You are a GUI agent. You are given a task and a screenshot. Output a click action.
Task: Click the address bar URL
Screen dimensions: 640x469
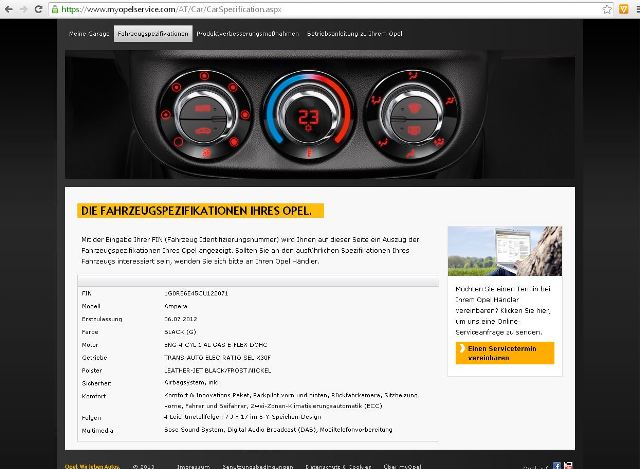(200, 7)
